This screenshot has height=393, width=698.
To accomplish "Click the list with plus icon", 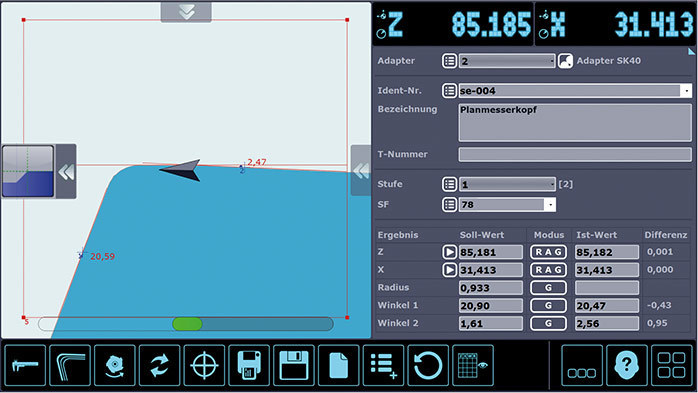I will pos(383,365).
